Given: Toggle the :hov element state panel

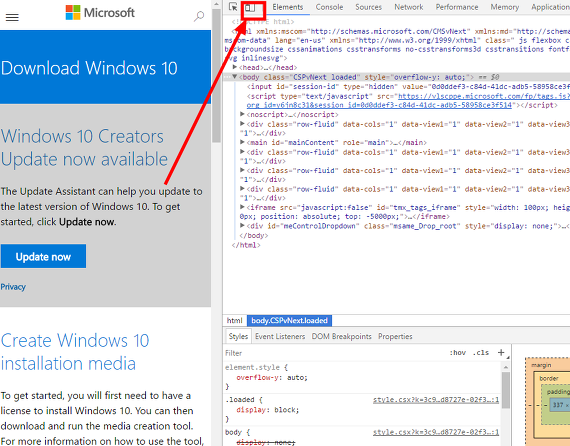Looking at the screenshot, I should click(x=457, y=353).
